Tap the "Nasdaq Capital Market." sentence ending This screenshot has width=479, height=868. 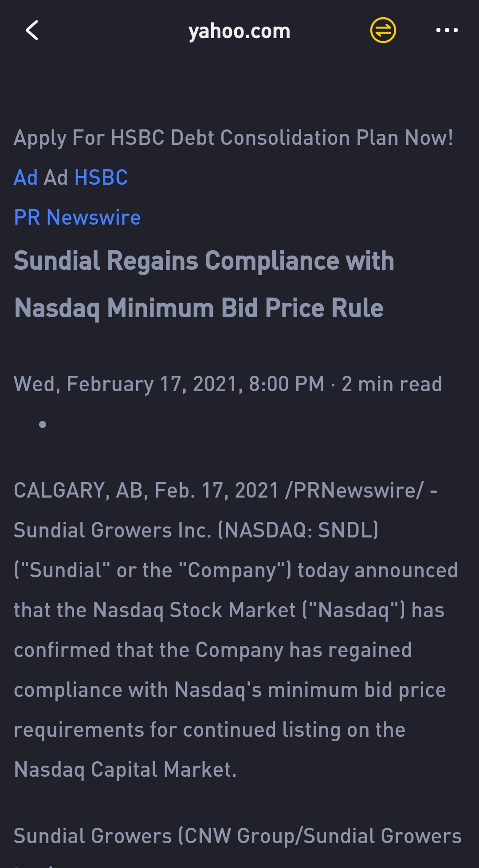tap(125, 770)
